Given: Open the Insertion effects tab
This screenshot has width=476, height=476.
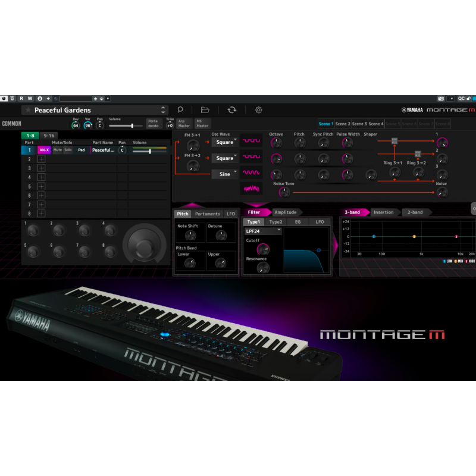Looking at the screenshot, I should coord(383,212).
